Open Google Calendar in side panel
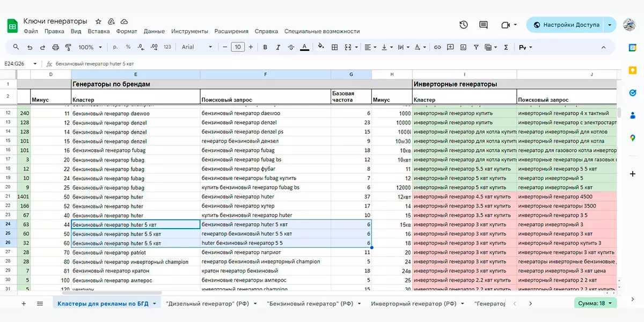Image resolution: width=644 pixels, height=322 pixels. pos(633,48)
